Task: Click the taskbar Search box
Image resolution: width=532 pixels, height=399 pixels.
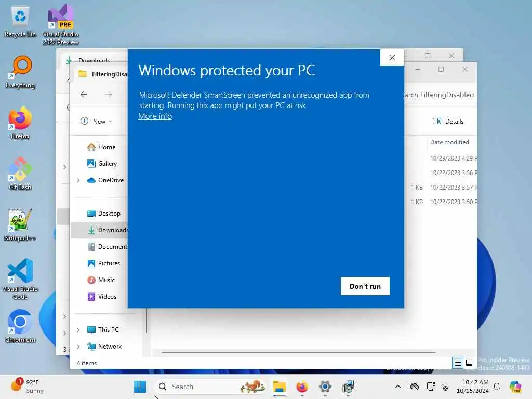Action: pos(210,387)
